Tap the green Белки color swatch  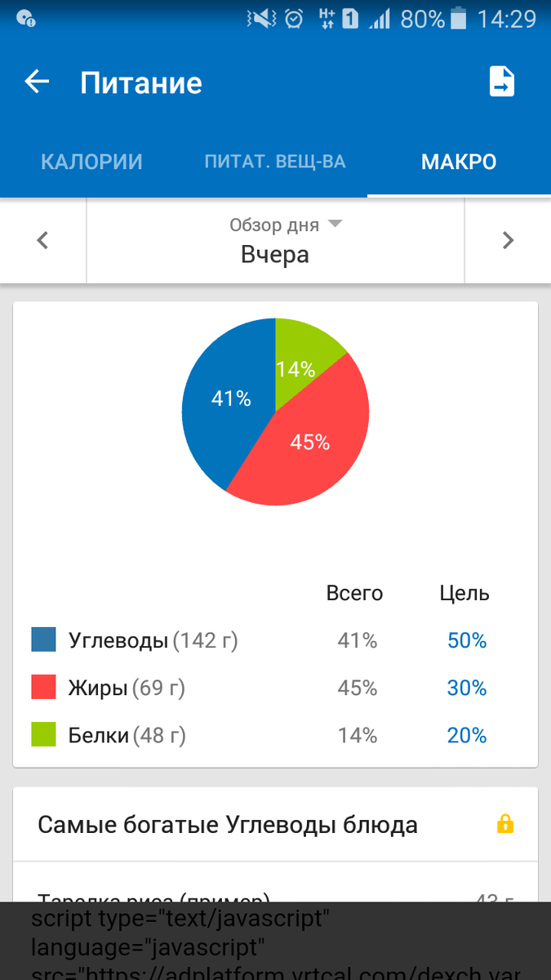pyautogui.click(x=43, y=734)
